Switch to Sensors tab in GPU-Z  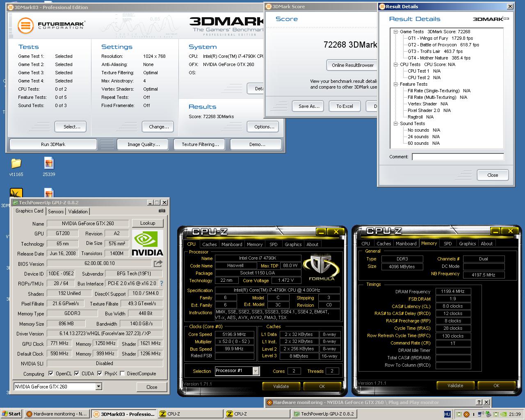click(x=56, y=211)
